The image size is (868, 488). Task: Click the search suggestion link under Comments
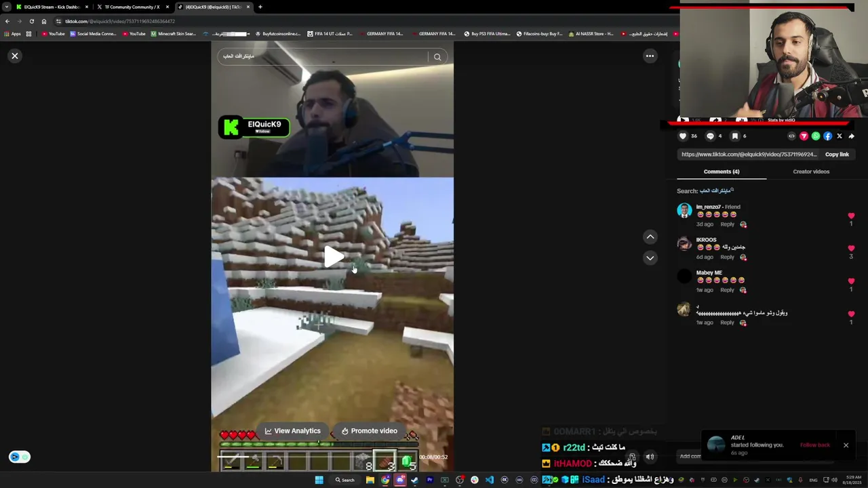pos(716,191)
